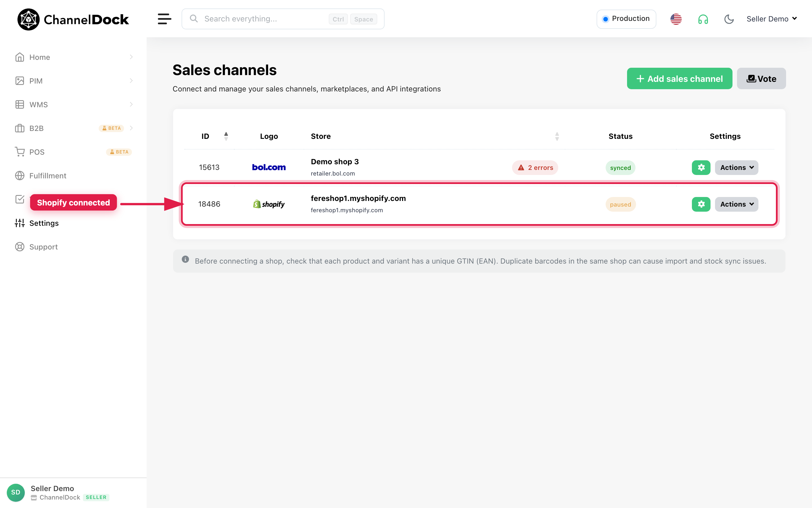Open gear settings for Demo shop 3
The width and height of the screenshot is (812, 508).
[x=701, y=167]
